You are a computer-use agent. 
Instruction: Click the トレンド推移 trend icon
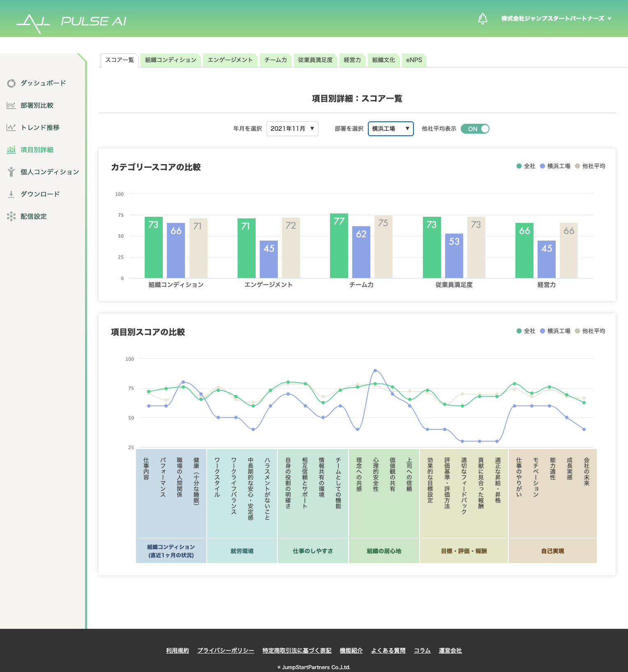point(11,128)
